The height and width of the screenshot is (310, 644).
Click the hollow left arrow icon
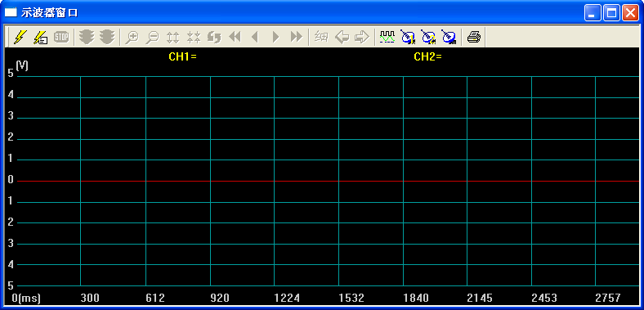point(342,37)
